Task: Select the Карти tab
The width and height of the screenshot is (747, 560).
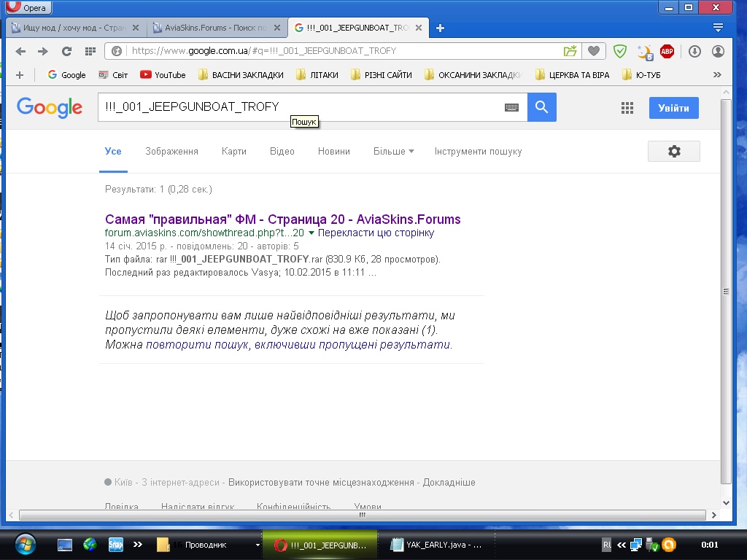Action: (x=234, y=152)
